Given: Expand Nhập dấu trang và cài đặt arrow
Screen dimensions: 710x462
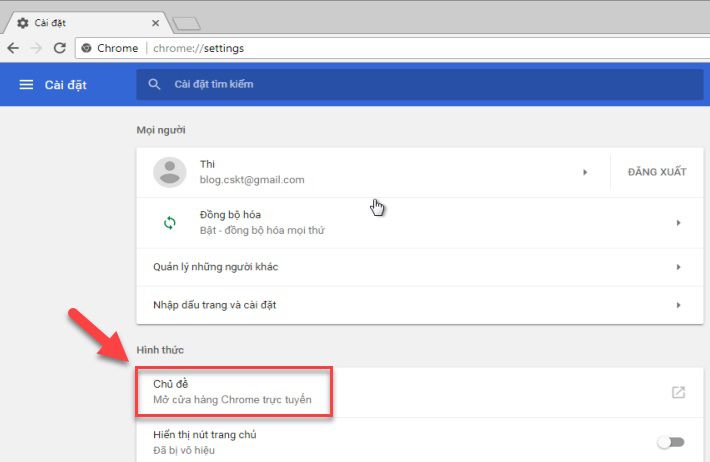Looking at the screenshot, I should pyautogui.click(x=678, y=305).
